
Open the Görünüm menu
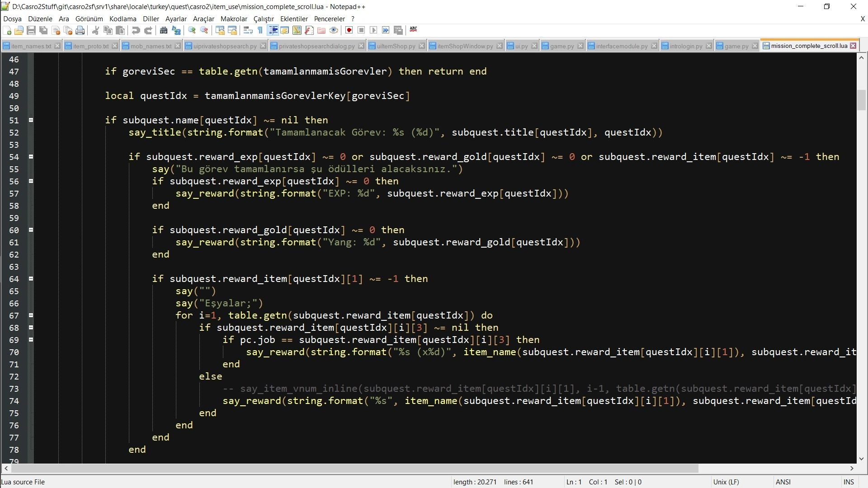[89, 19]
